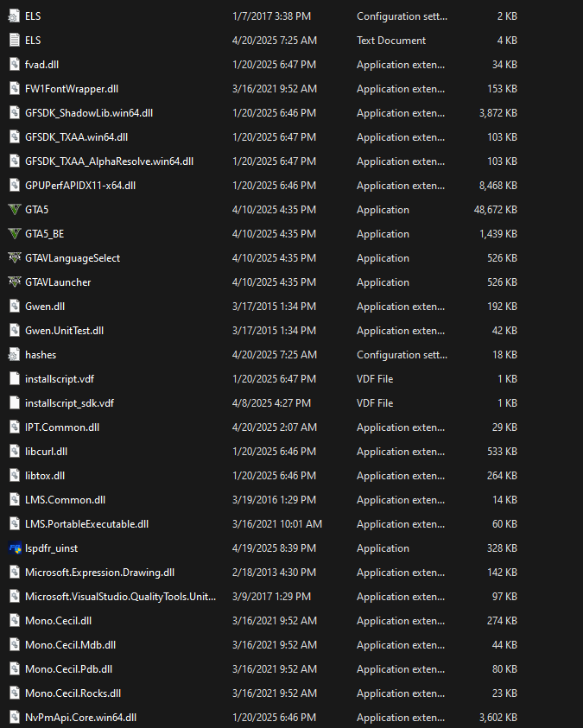The image size is (583, 728).
Task: Select the GTAVLanguageSelect file name
Action: coord(73,258)
